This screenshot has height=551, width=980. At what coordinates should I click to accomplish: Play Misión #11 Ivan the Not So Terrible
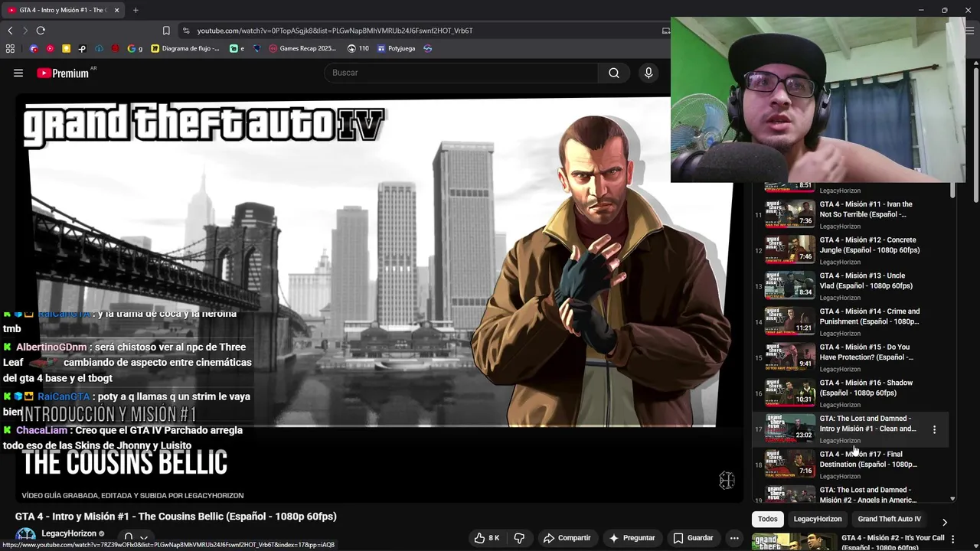tap(850, 214)
